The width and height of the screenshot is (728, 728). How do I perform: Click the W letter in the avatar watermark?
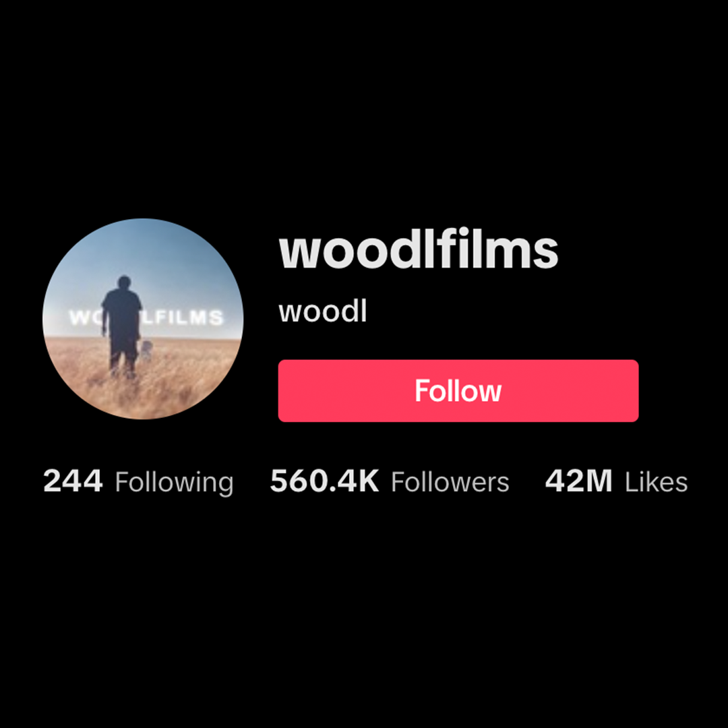point(77,317)
